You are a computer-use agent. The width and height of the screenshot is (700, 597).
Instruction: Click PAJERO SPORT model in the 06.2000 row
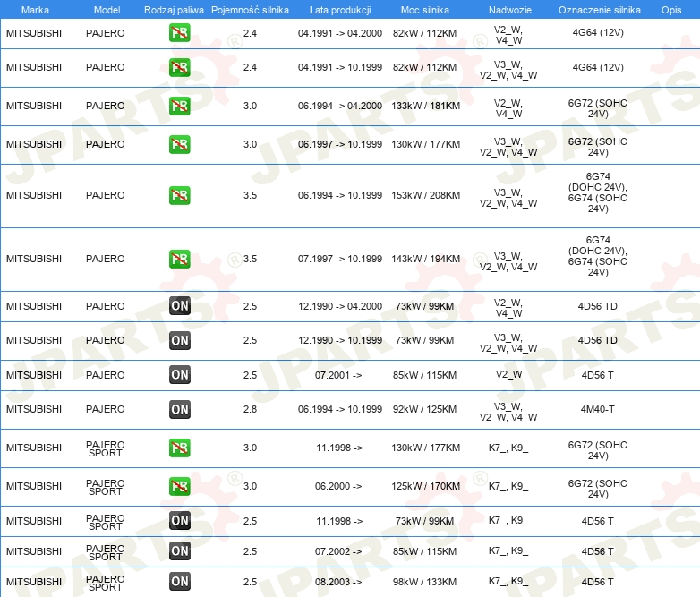click(106, 488)
